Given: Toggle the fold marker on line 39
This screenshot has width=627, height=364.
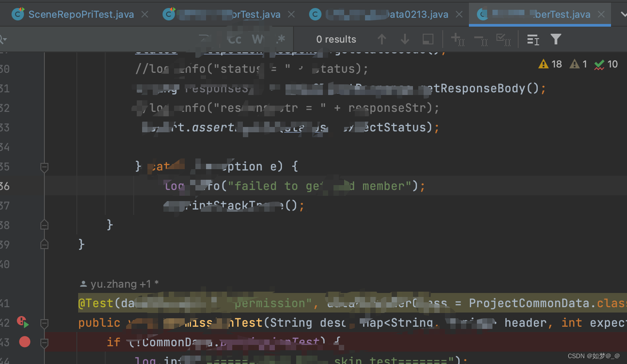Looking at the screenshot, I should coord(44,245).
